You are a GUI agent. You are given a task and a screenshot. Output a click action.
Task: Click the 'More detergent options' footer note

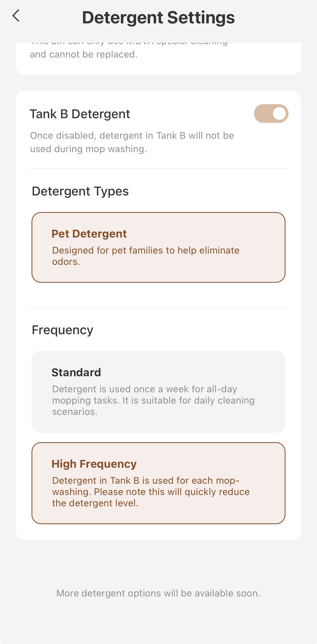coord(158,593)
